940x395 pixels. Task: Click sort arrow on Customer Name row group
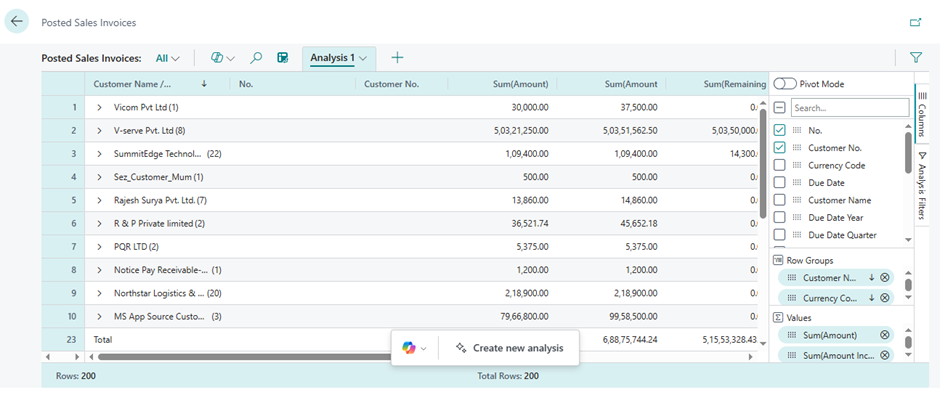click(871, 278)
